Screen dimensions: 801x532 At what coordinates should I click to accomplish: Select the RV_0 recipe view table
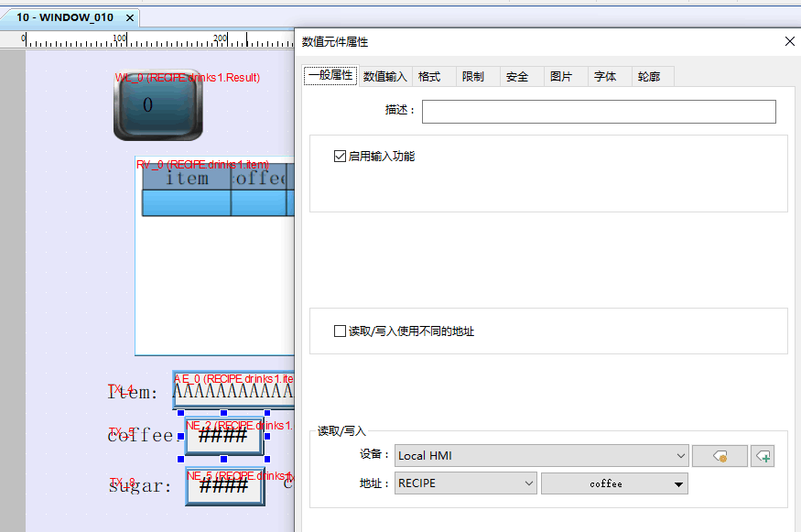213,275
